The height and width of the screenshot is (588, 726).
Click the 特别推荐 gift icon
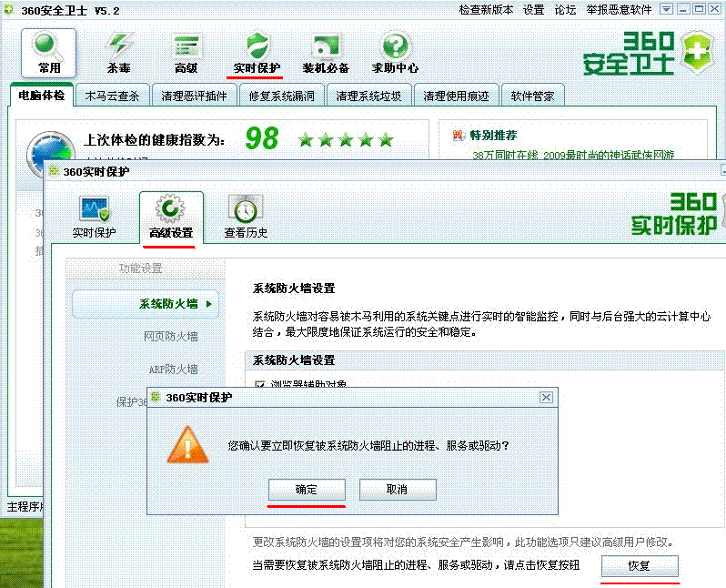coord(458,136)
